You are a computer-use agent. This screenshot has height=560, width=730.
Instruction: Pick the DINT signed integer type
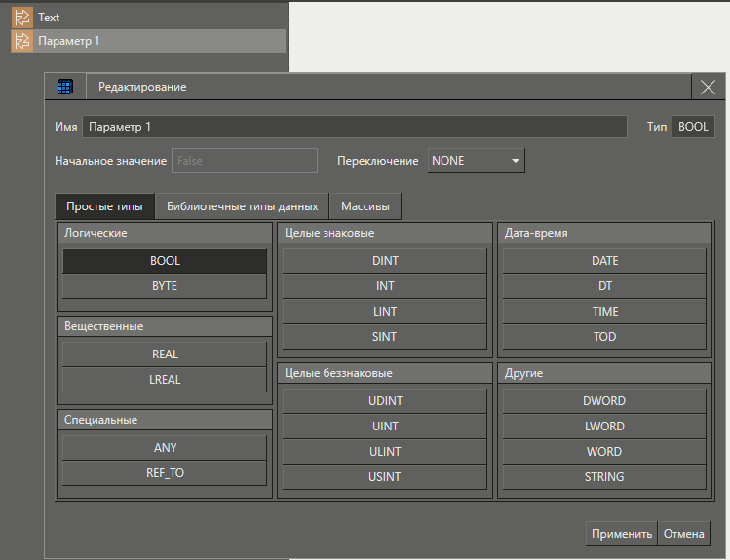[x=384, y=261]
